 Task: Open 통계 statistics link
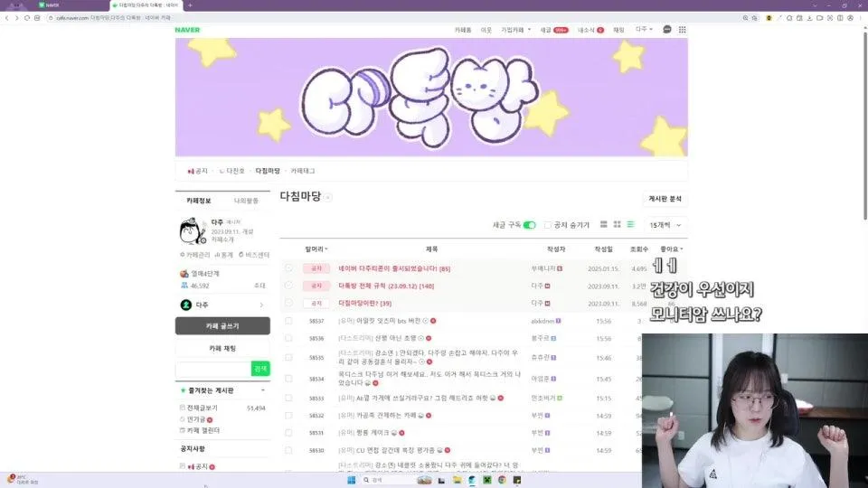point(223,255)
